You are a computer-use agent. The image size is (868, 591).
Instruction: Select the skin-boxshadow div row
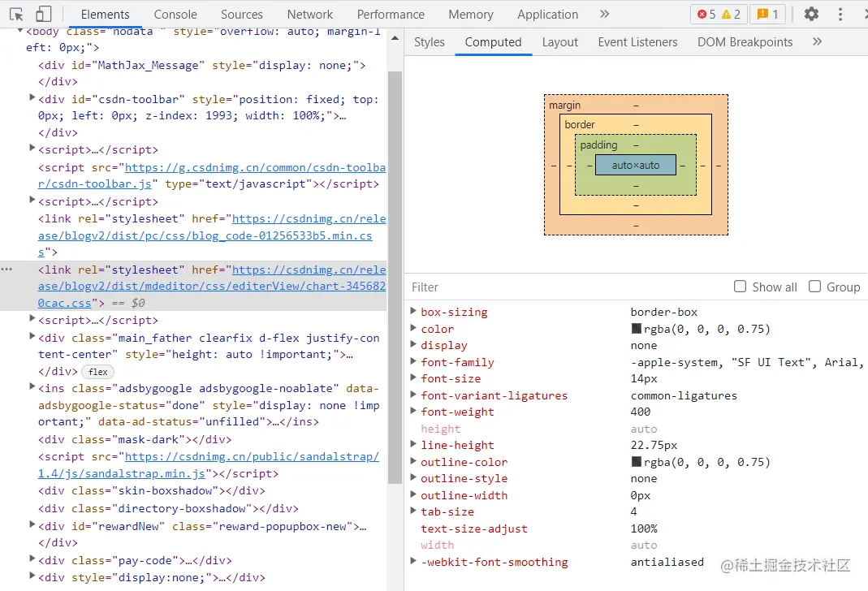(x=152, y=491)
